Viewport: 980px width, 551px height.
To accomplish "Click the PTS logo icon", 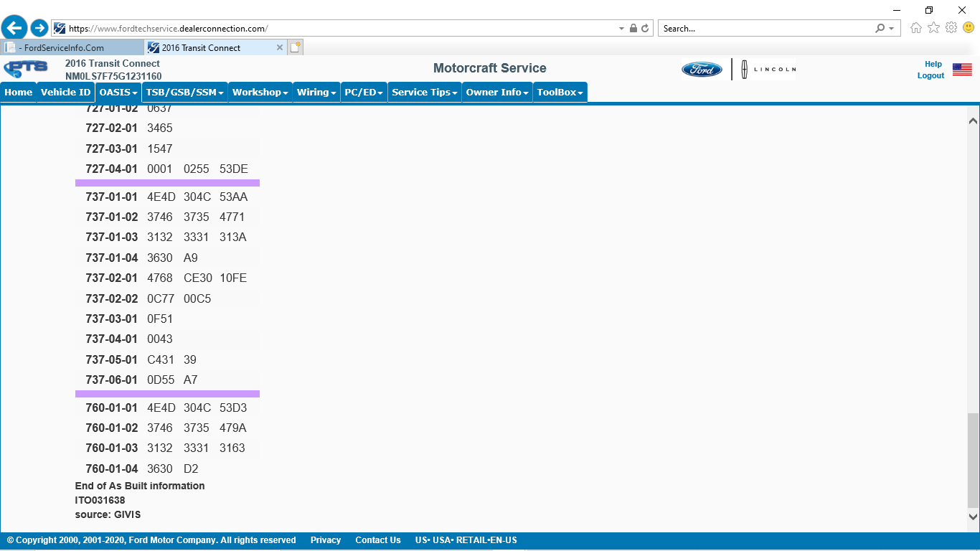I will click(26, 70).
